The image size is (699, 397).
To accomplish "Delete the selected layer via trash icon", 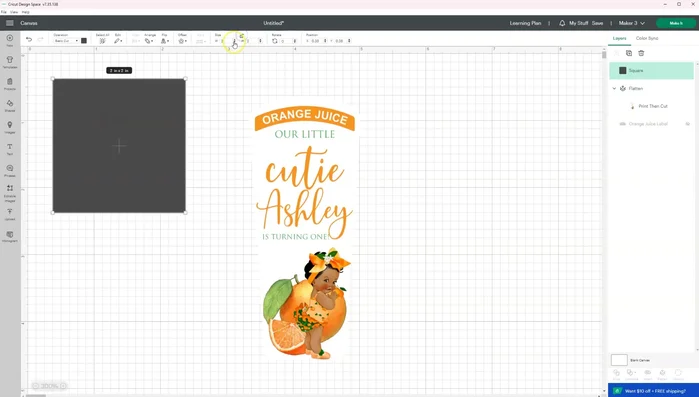I will pos(641,53).
